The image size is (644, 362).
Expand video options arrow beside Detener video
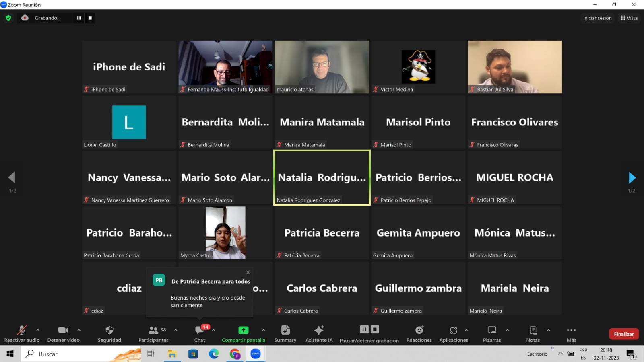tap(79, 330)
